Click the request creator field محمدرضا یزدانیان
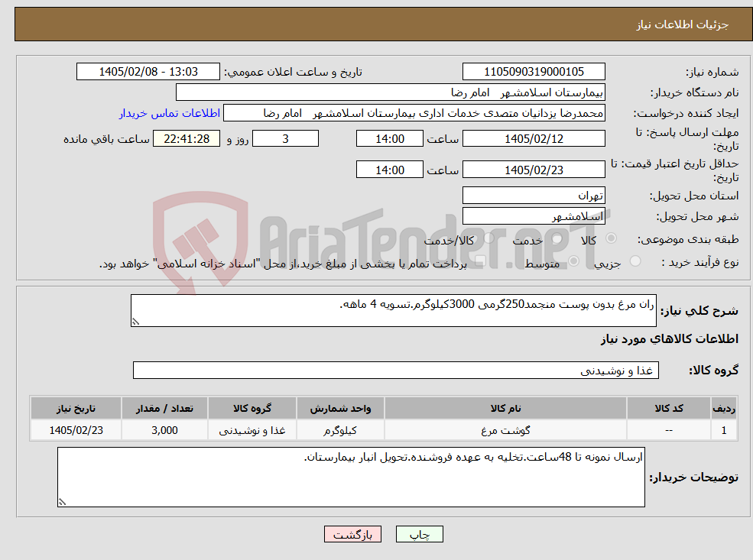 coord(414,113)
